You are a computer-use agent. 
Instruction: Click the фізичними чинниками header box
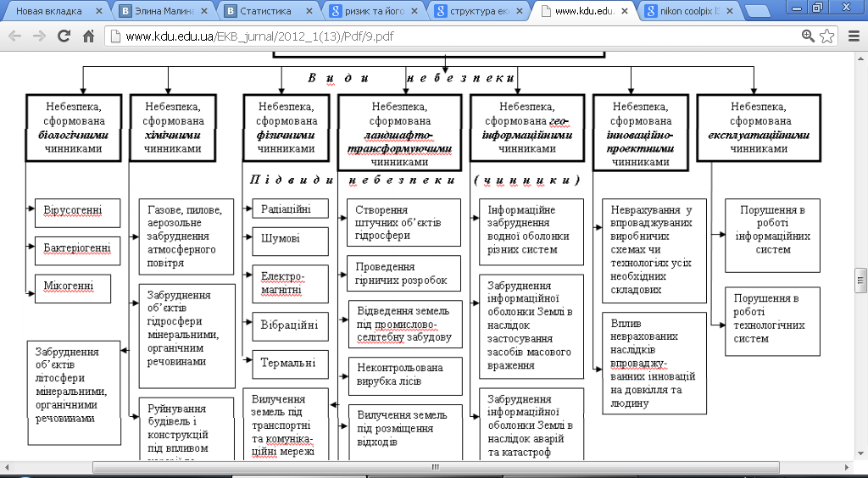(x=287, y=128)
